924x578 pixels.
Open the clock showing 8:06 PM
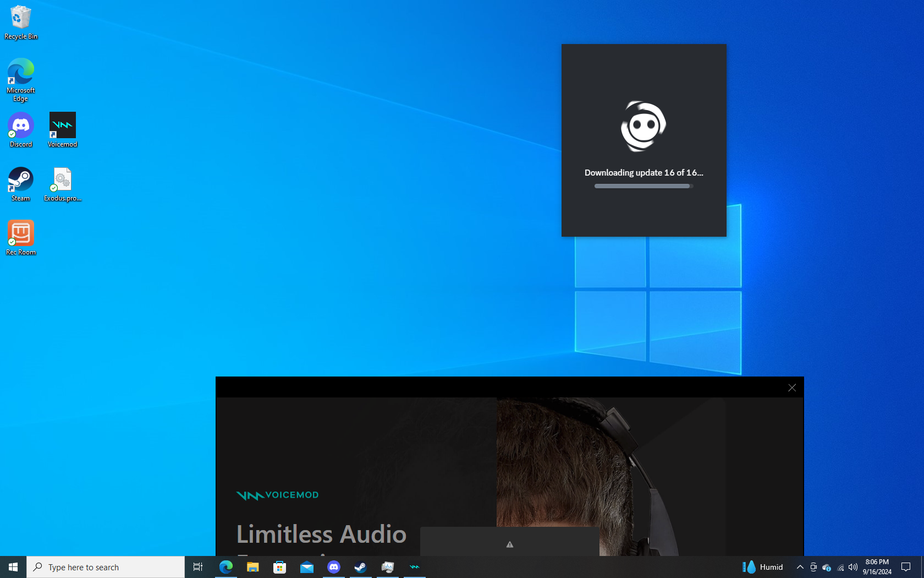point(877,567)
